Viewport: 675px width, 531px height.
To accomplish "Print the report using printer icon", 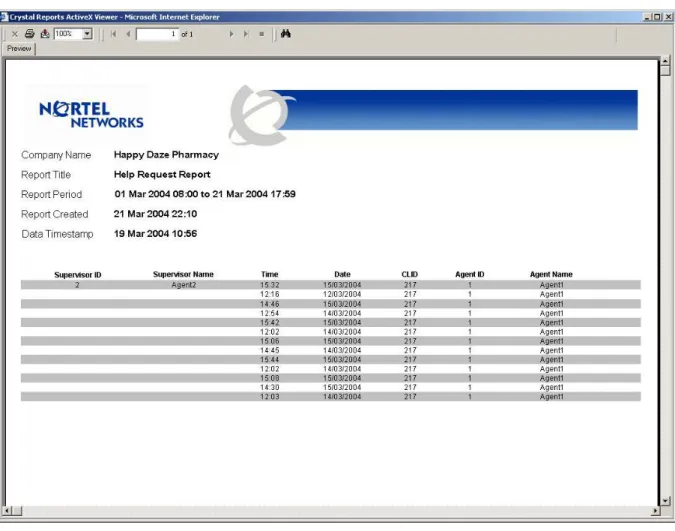I will [x=29, y=34].
